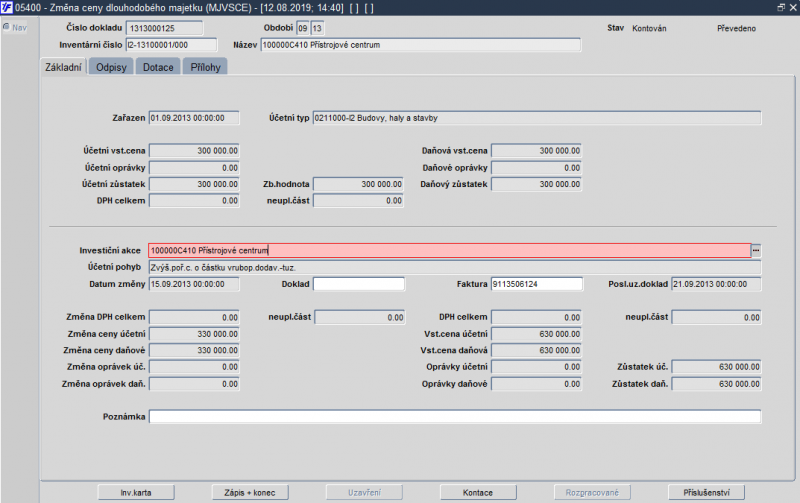This screenshot has height=503, width=800.
Task: Click the Uzavření button
Action: [364, 492]
